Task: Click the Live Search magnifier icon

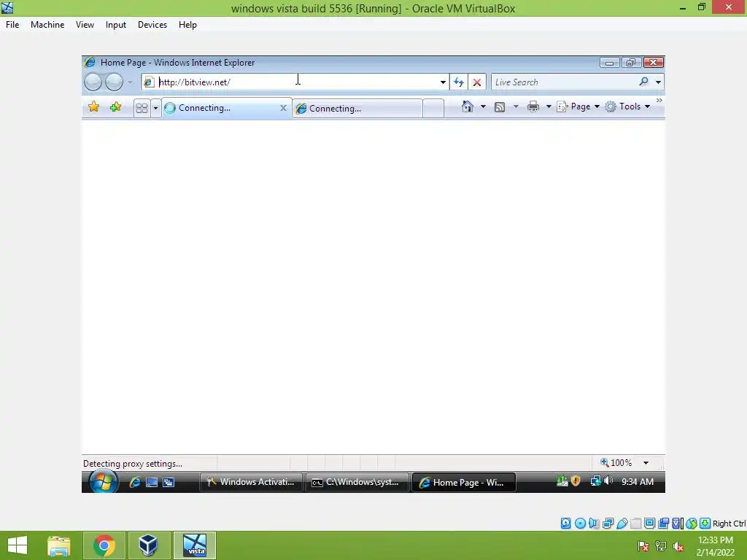Action: [643, 82]
